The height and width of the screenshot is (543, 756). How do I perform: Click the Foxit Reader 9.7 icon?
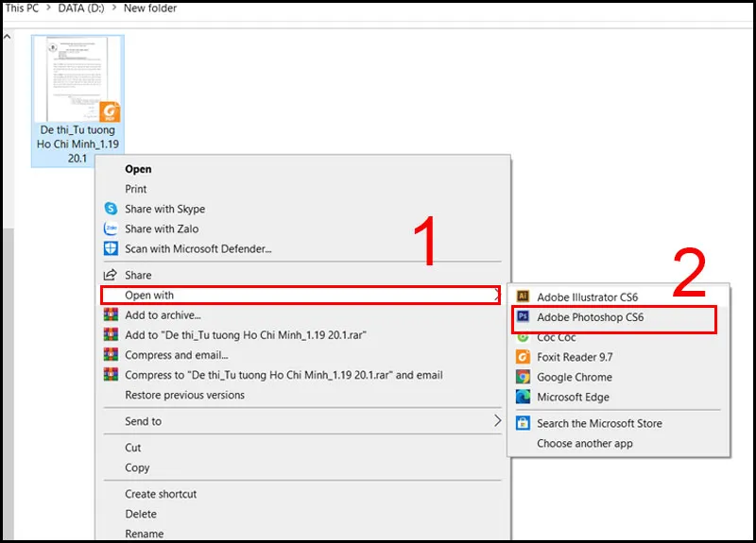click(522, 357)
